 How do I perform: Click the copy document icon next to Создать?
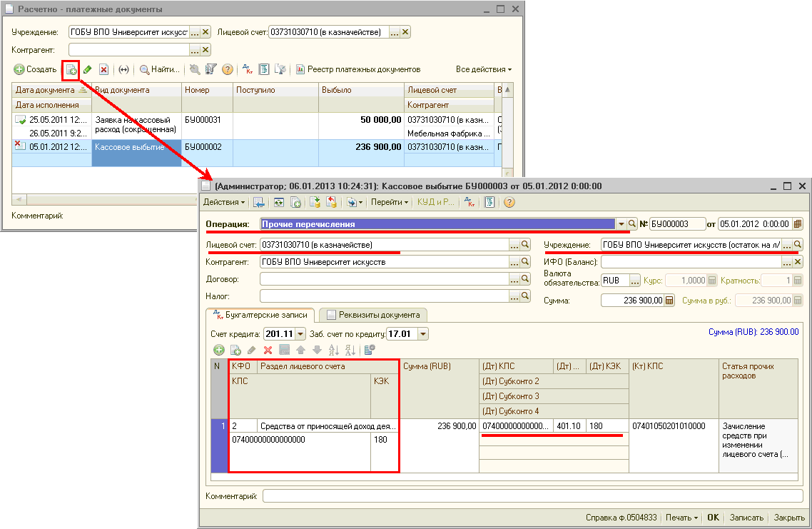point(71,69)
